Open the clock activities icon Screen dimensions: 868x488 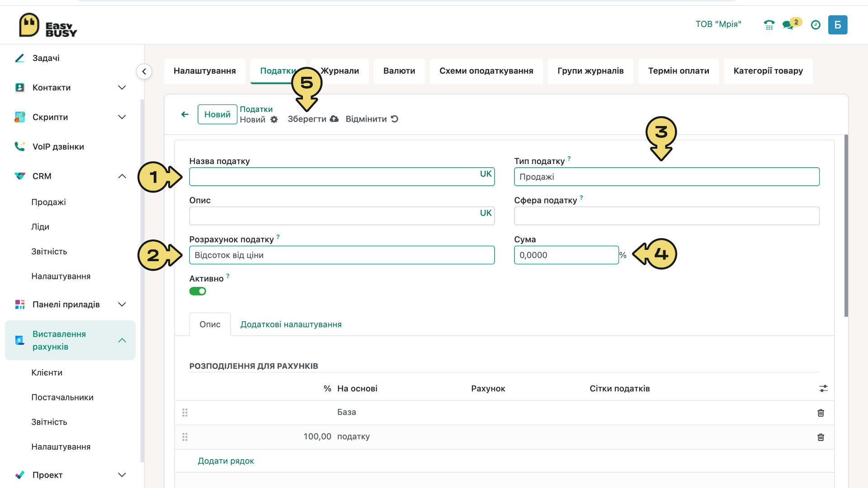816,25
